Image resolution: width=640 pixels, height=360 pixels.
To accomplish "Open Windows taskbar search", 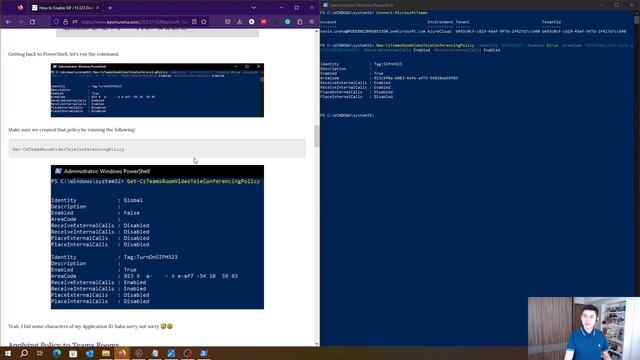I will pyautogui.click(x=24, y=353).
